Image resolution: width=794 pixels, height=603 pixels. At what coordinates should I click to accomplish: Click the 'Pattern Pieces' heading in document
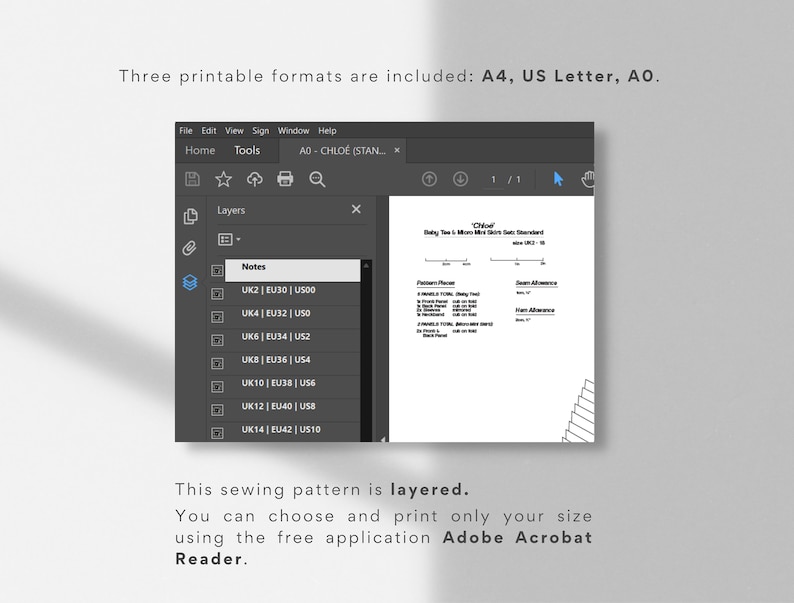tap(436, 283)
